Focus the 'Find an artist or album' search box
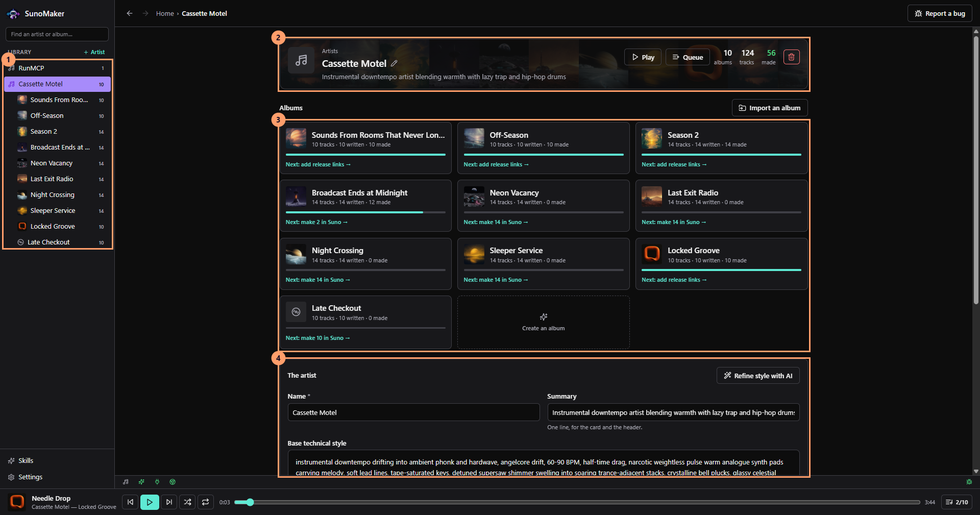Image resolution: width=980 pixels, height=515 pixels. pyautogui.click(x=57, y=34)
